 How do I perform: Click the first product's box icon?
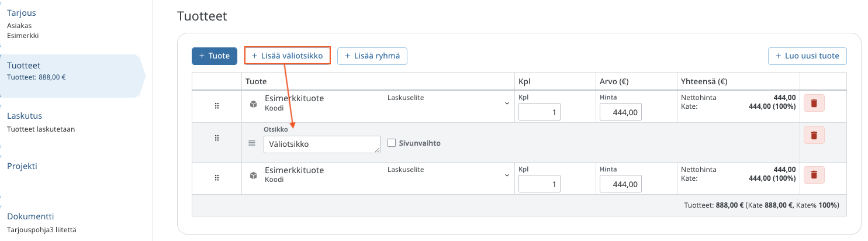[x=253, y=104]
